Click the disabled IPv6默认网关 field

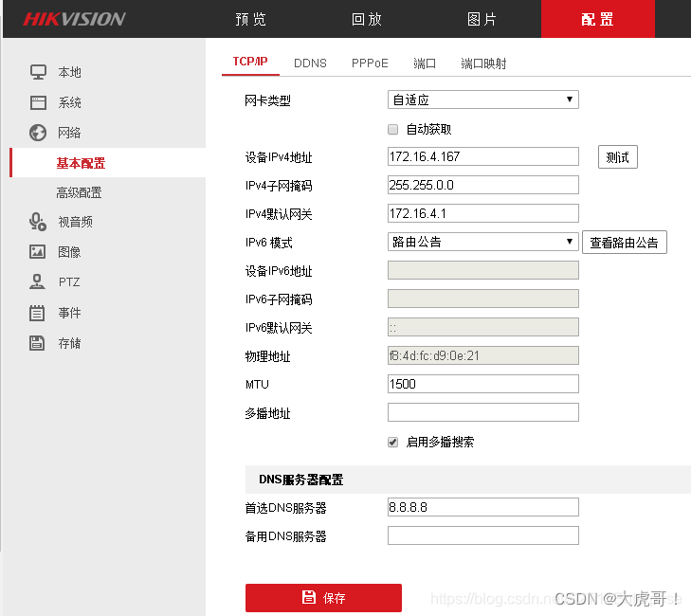tap(483, 327)
